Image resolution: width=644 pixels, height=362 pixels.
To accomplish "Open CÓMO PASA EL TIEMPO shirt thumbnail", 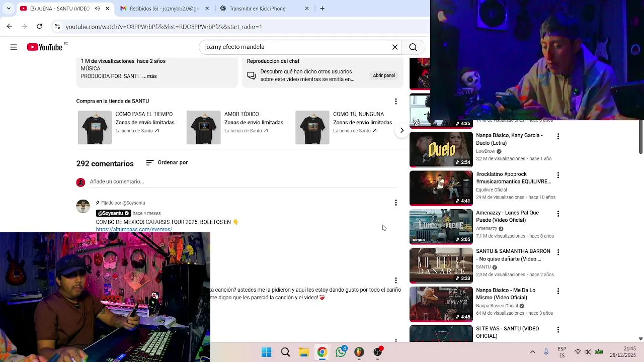I will 95,128.
